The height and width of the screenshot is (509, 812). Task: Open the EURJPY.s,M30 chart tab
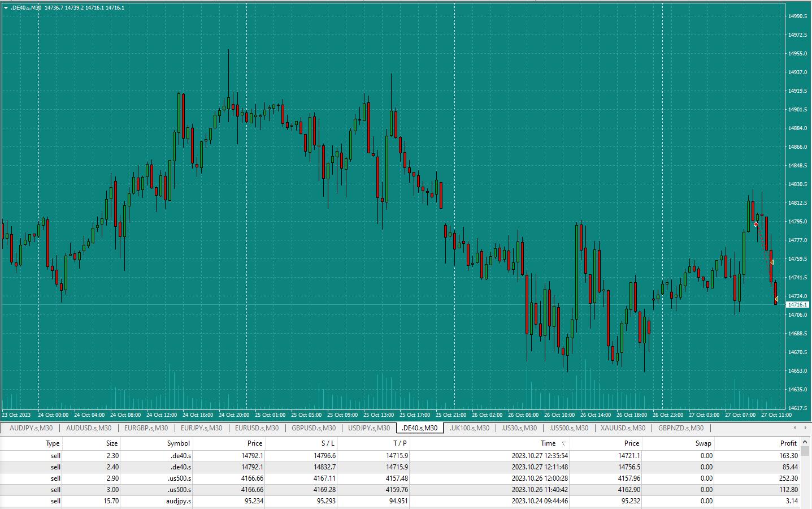coord(202,428)
